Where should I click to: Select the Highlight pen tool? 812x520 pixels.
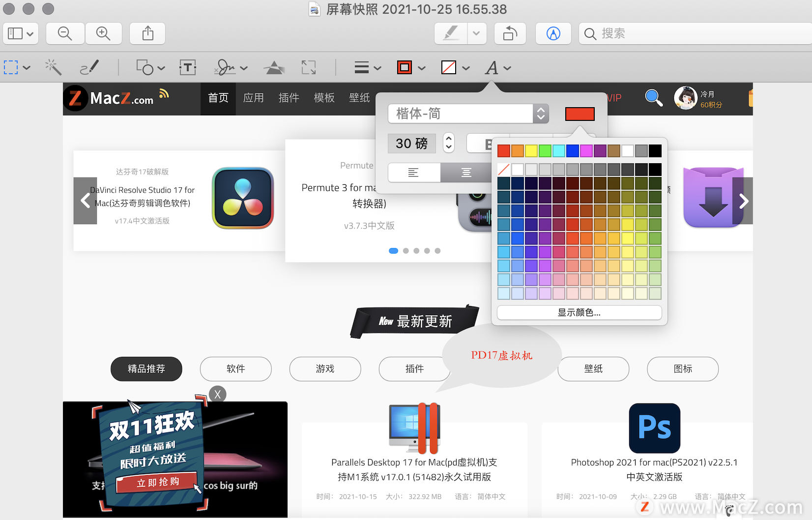(x=451, y=33)
